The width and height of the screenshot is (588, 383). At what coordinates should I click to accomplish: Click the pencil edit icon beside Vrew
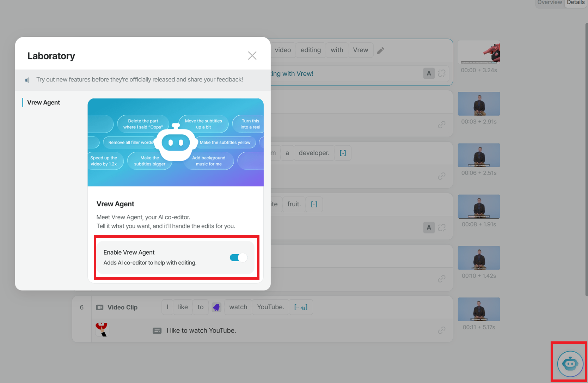click(380, 50)
